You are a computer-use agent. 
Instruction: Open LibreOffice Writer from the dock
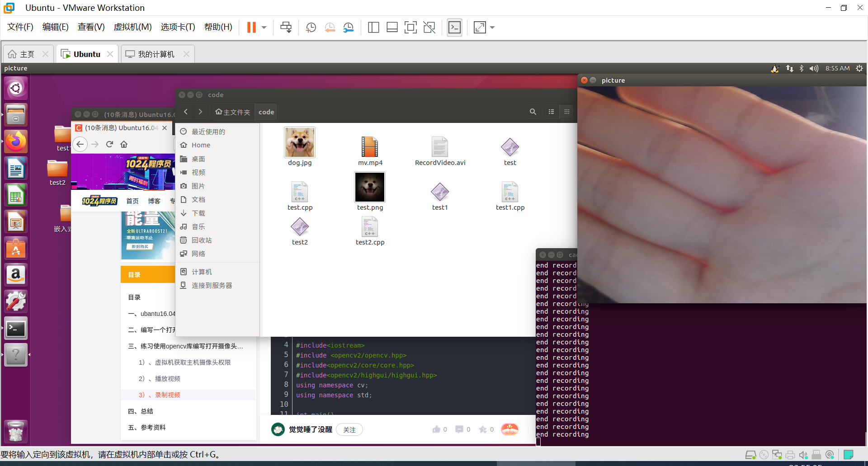pyautogui.click(x=16, y=168)
